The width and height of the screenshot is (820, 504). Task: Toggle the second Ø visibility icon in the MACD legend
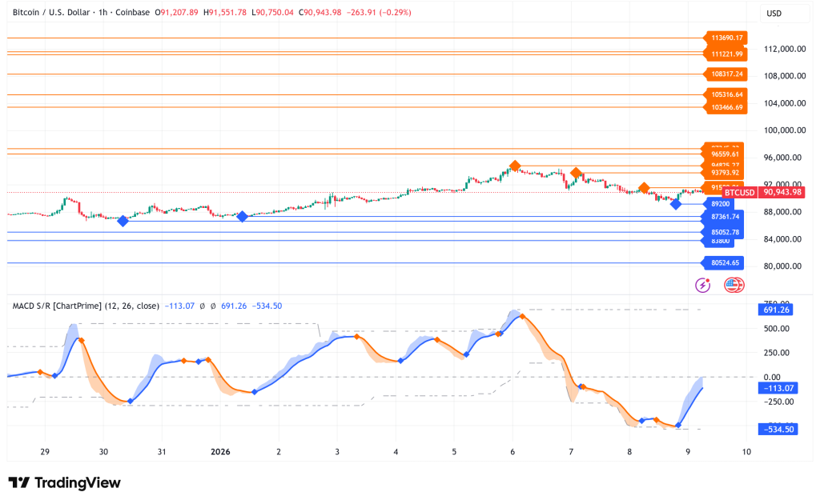pyautogui.click(x=213, y=306)
